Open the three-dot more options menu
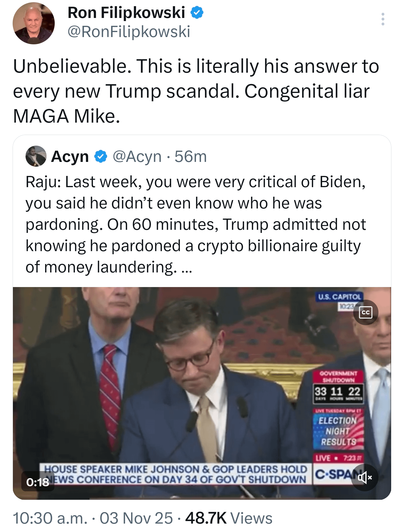 pyautogui.click(x=383, y=19)
